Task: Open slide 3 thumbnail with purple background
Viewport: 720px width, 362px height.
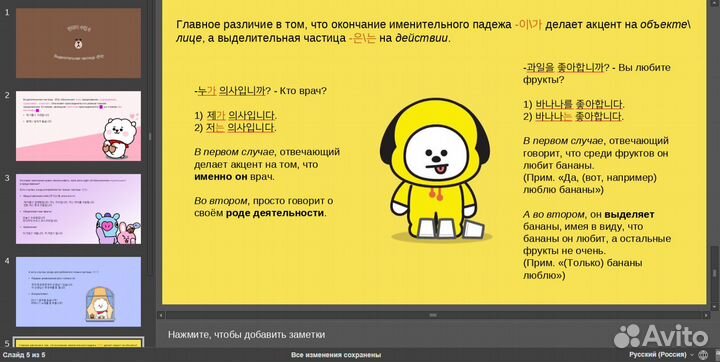Action: (79, 209)
